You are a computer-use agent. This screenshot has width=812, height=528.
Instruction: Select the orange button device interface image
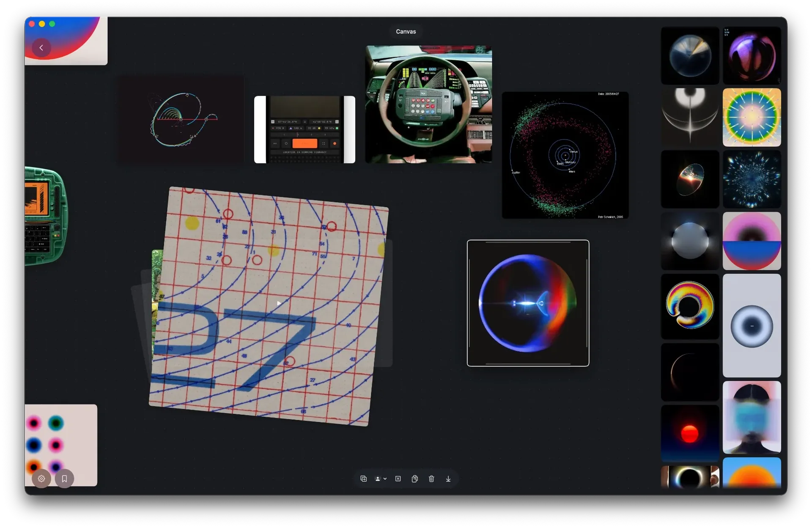coord(304,129)
